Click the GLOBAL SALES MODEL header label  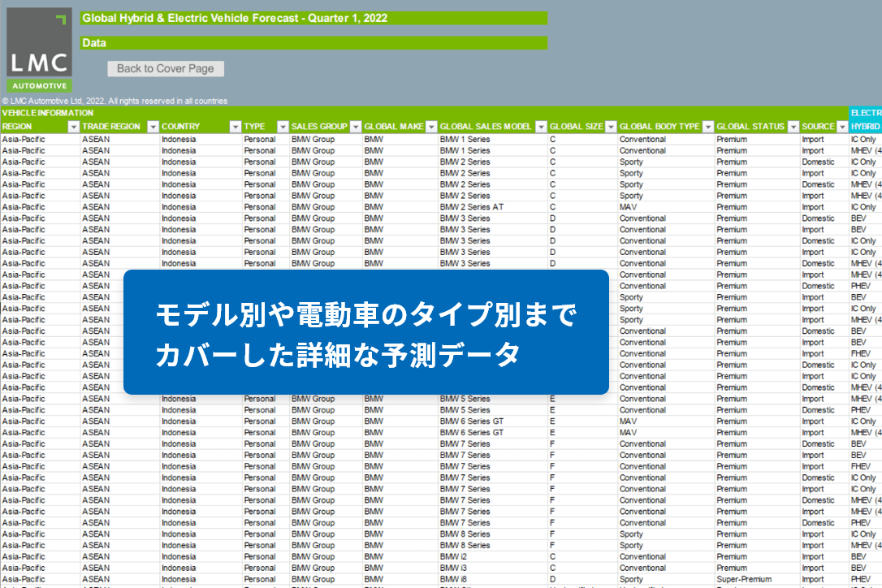pos(486,127)
